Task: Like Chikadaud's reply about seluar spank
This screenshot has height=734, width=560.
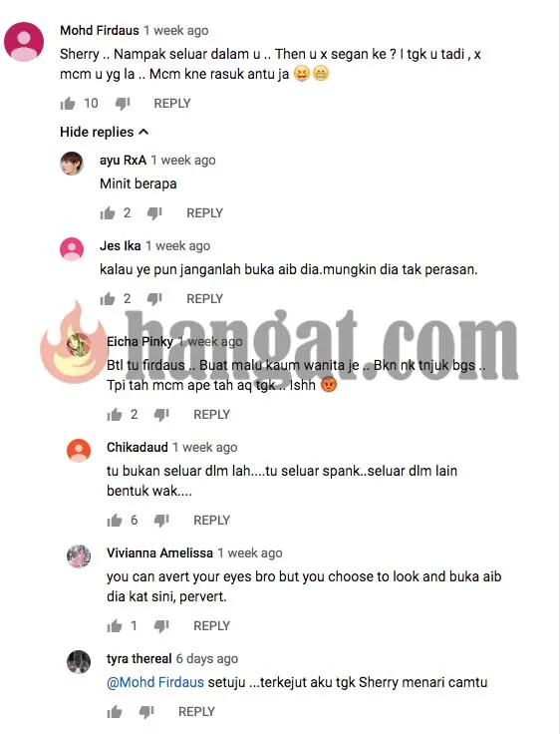Action: [115, 521]
